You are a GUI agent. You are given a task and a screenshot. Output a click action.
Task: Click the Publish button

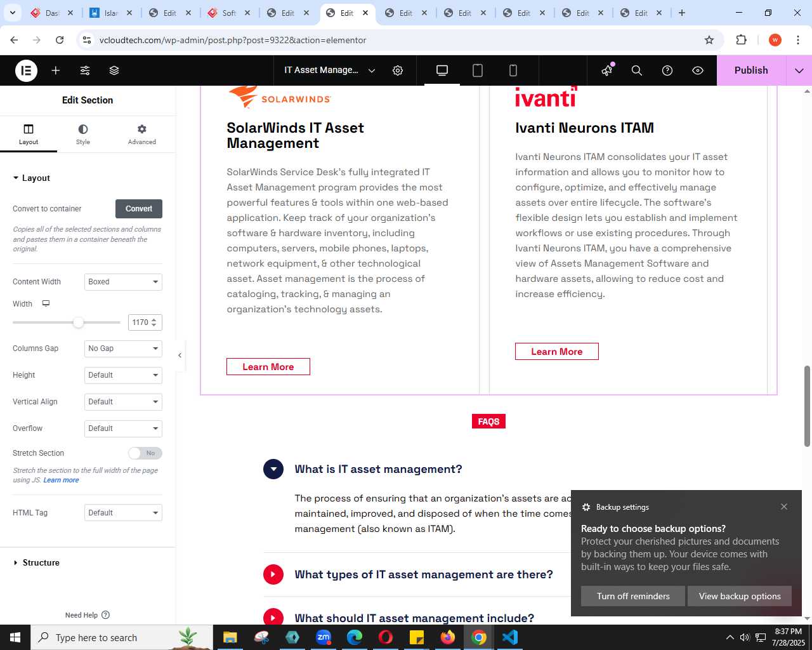[751, 70]
